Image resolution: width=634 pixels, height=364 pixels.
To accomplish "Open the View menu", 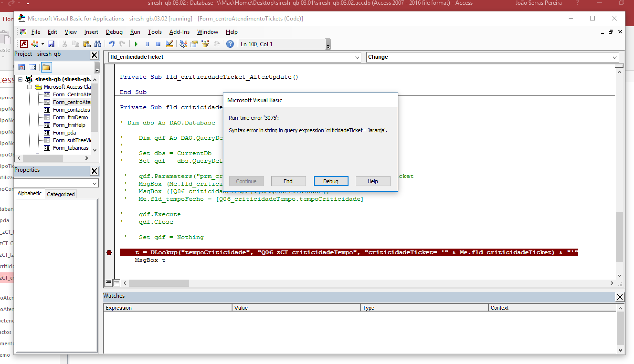I will (x=70, y=32).
